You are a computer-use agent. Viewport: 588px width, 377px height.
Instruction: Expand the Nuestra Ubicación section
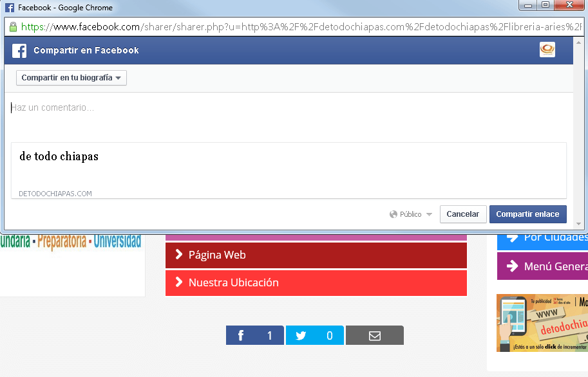coord(316,283)
